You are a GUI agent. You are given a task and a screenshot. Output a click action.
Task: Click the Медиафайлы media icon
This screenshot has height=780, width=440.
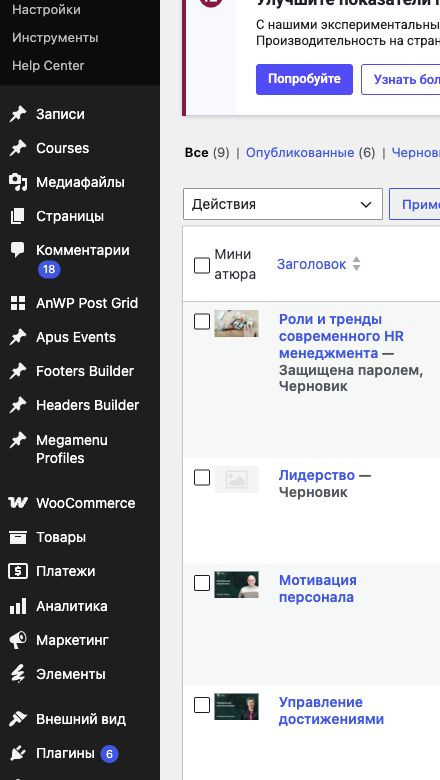tap(18, 182)
